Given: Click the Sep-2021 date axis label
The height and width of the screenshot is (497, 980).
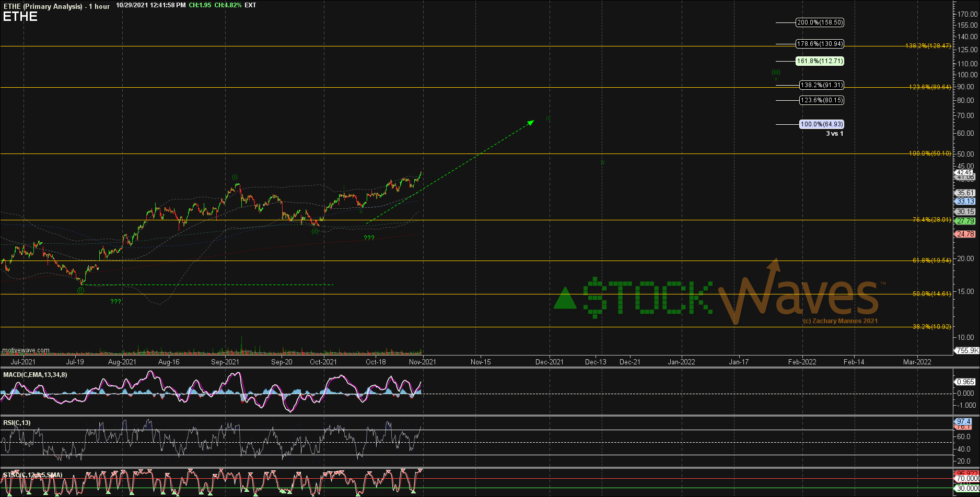Looking at the screenshot, I should tap(225, 362).
